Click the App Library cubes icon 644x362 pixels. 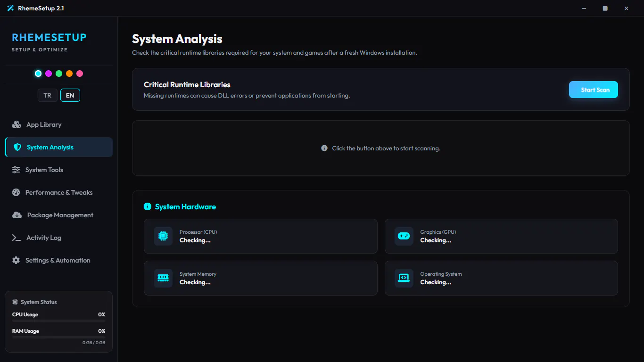tap(17, 124)
